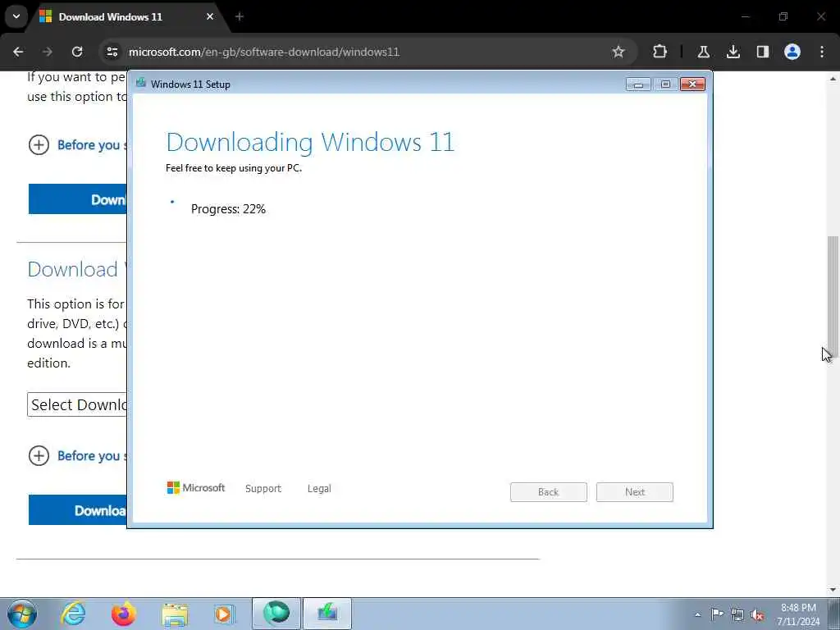This screenshot has height=630, width=840.
Task: Open the Legal link in Windows 11 Setup
Action: point(319,489)
